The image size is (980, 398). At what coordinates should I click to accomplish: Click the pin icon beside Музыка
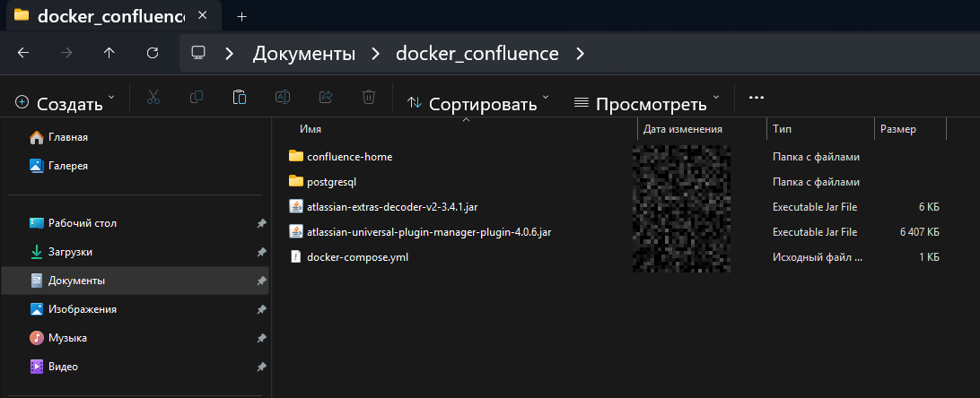coord(262,339)
